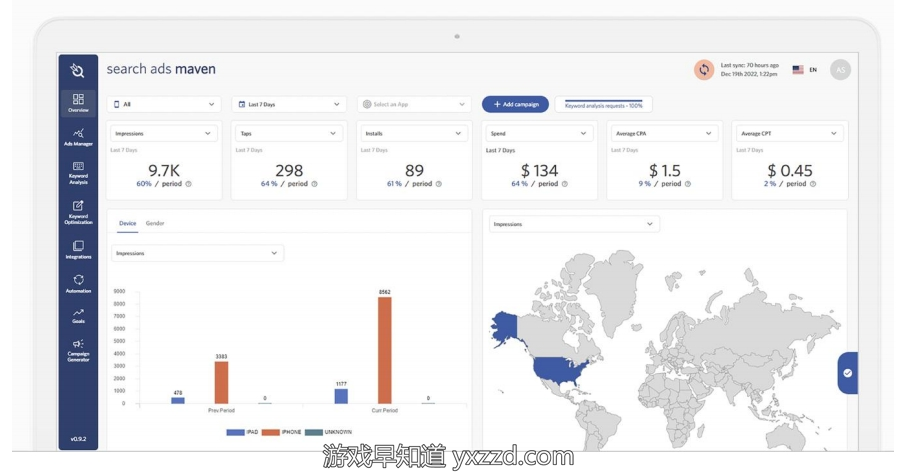917x475 pixels.
Task: Click the v0.9.2 version label
Action: click(78, 439)
